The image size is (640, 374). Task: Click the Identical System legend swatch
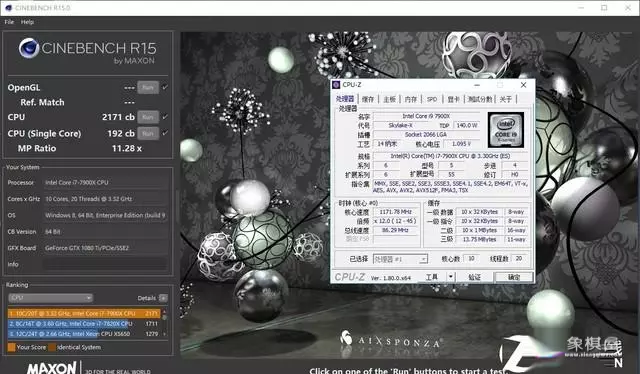[x=52, y=347]
